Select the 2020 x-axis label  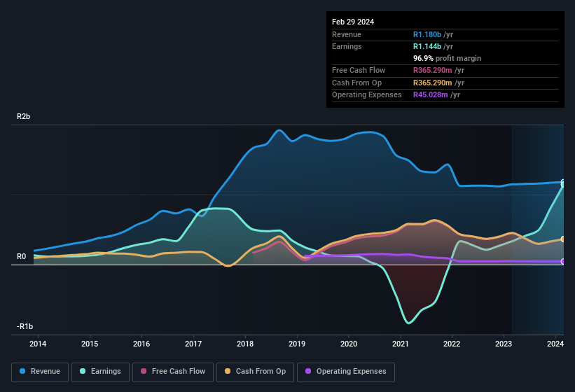[x=349, y=344]
